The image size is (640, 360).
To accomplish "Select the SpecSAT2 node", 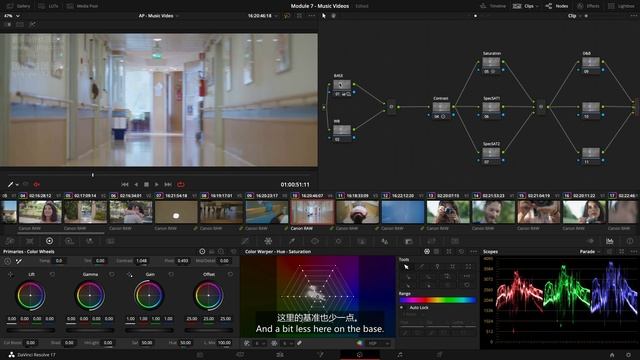I will coord(491,153).
